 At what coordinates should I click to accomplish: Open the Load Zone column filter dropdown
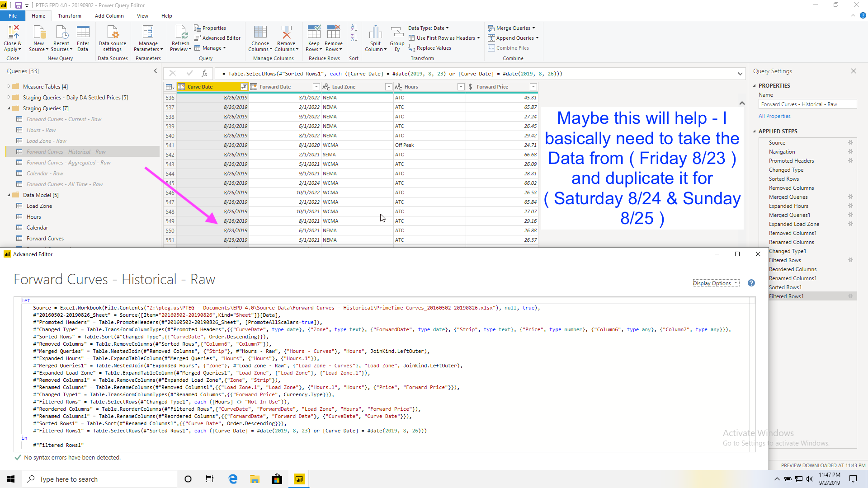coord(388,87)
